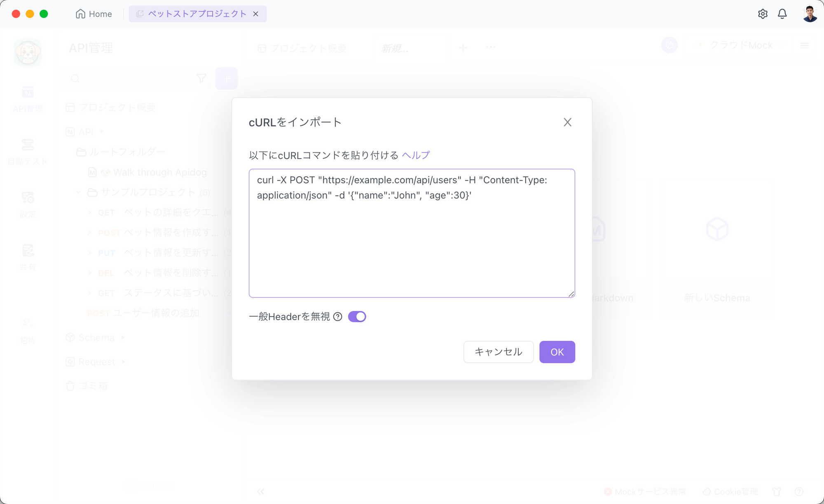Add a new tab with plus icon
The image size is (824, 504).
pyautogui.click(x=463, y=48)
